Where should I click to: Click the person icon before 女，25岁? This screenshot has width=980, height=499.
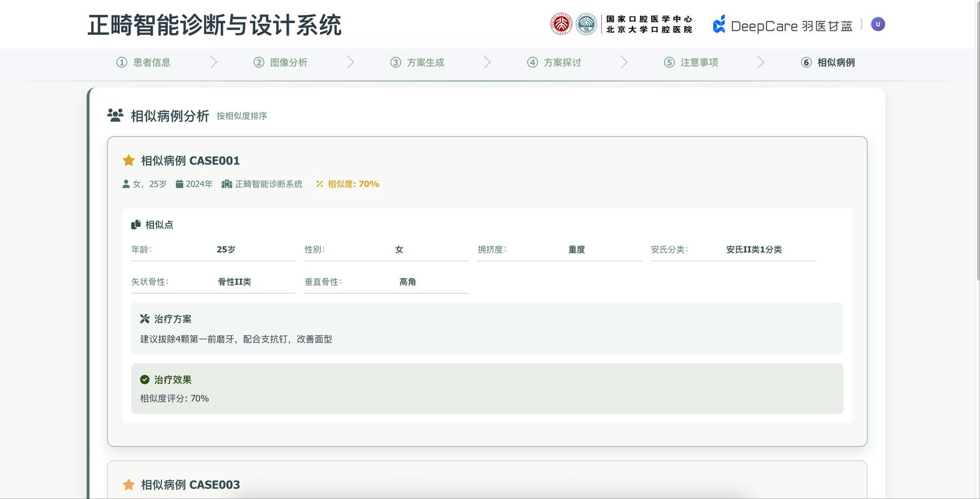pos(126,184)
